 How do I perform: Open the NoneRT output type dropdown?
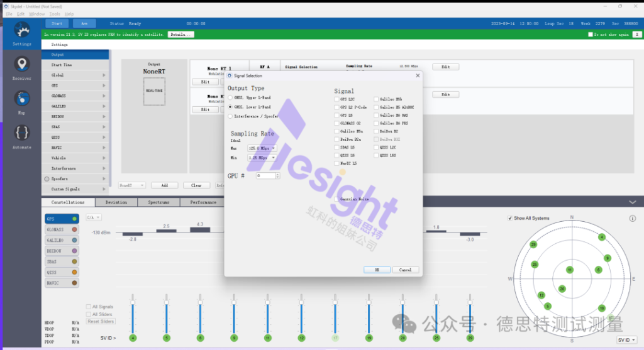131,185
